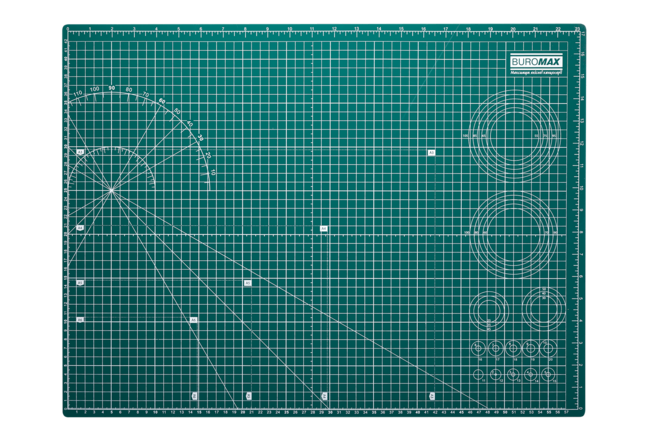Click the center point where protractor rays meet
Image resolution: width=646 pixels, height=440 pixels.
point(111,190)
